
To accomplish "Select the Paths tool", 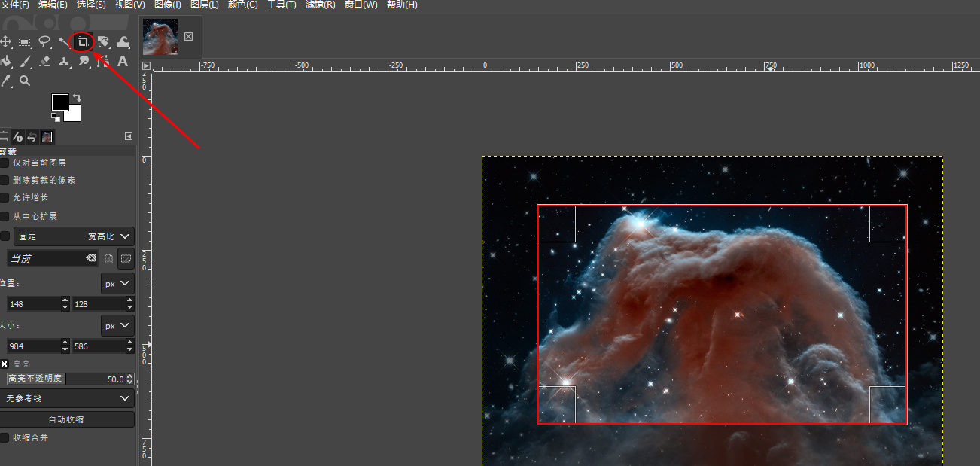I will tap(103, 62).
